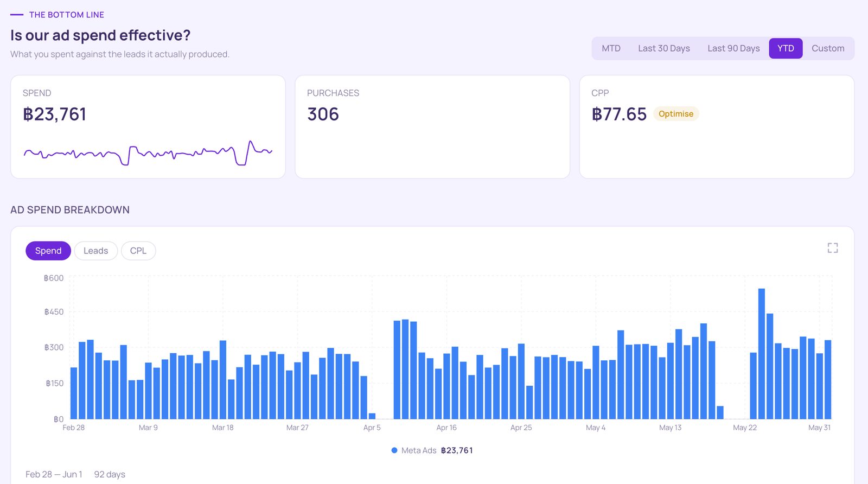868x484 pixels.
Task: Click the PURCHASES 306 value
Action: click(x=323, y=114)
